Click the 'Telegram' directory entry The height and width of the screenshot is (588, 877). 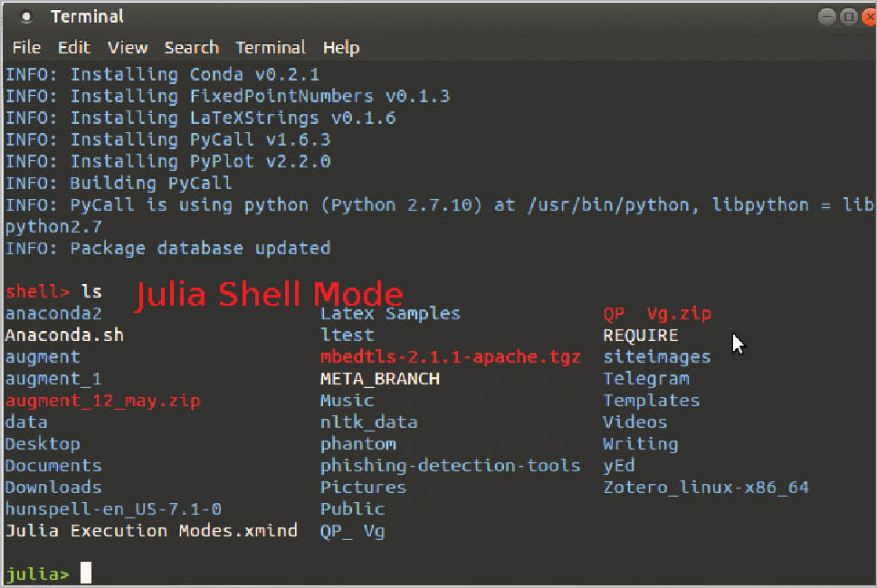pos(646,379)
